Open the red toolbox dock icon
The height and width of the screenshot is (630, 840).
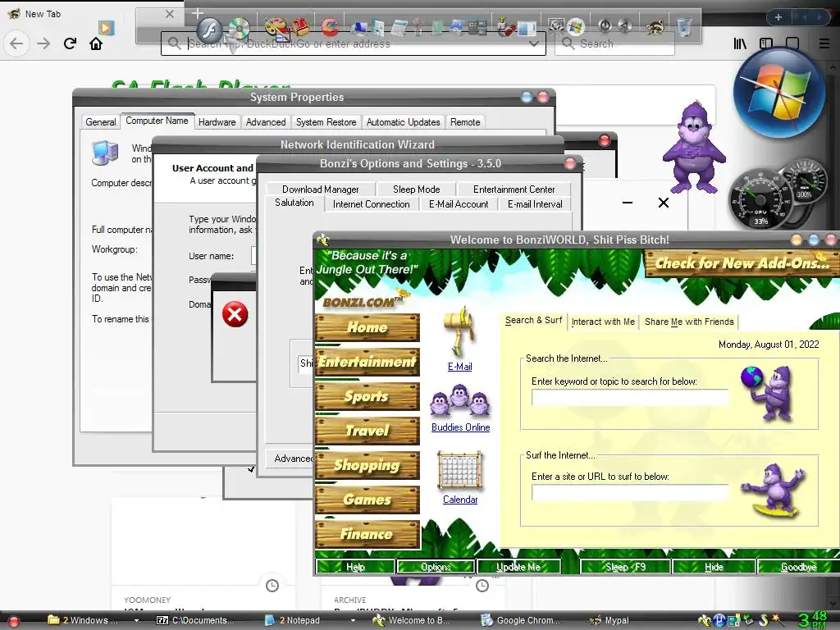click(x=301, y=27)
